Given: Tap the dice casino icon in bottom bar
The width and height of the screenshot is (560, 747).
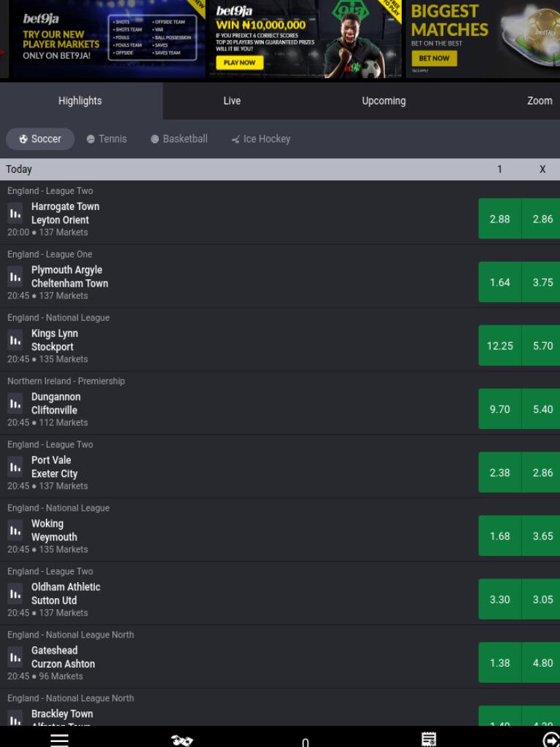Looking at the screenshot, I should tap(182, 740).
